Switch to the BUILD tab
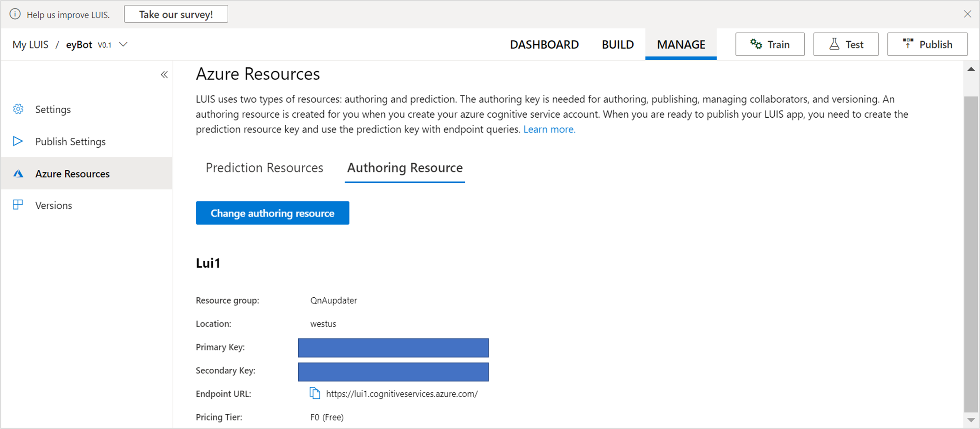980x429 pixels. tap(618, 44)
